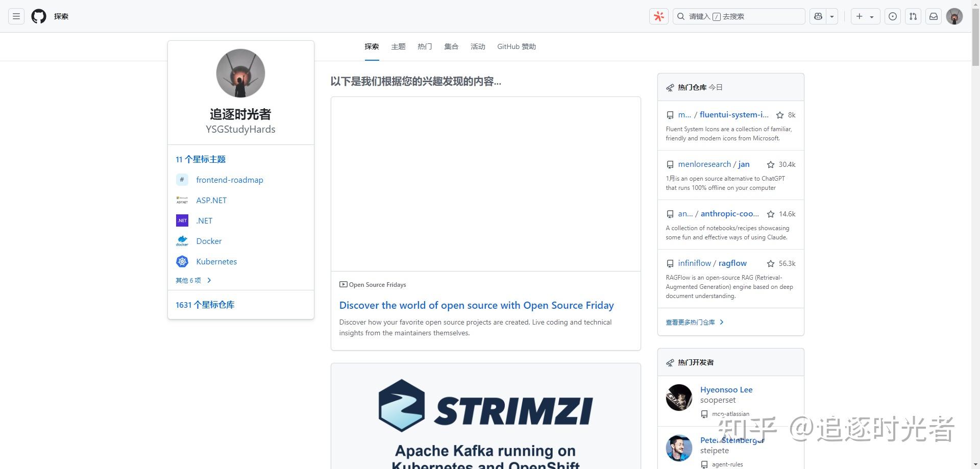
Task: Switch to the 集合 tab
Action: click(451, 46)
